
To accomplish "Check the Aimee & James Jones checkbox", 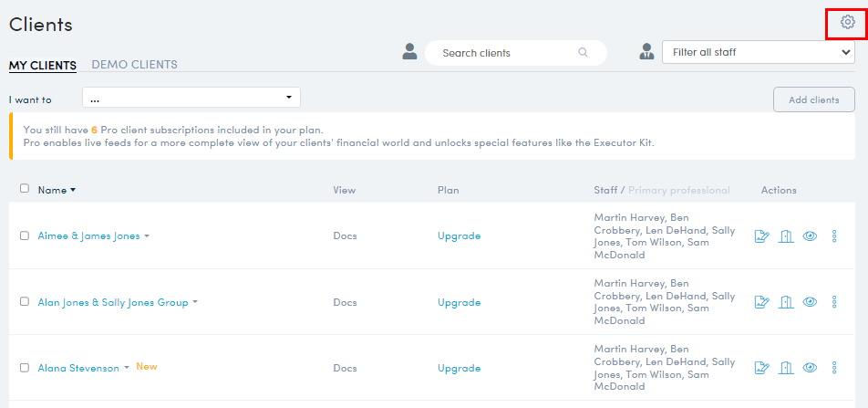I will (x=25, y=235).
